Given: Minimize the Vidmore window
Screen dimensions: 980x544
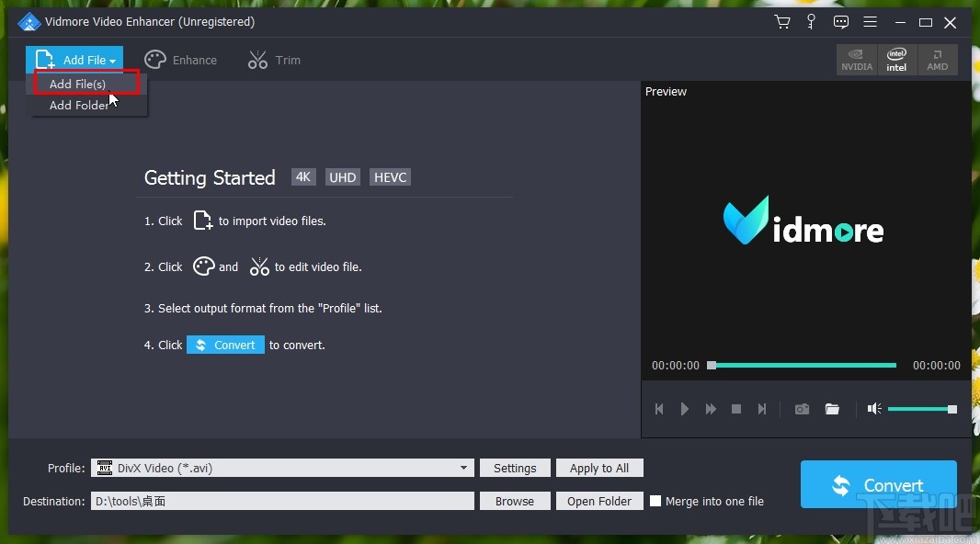Looking at the screenshot, I should (x=900, y=22).
